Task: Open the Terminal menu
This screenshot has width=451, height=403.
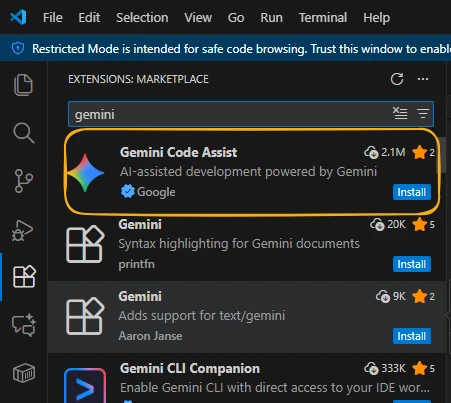Action: [323, 17]
